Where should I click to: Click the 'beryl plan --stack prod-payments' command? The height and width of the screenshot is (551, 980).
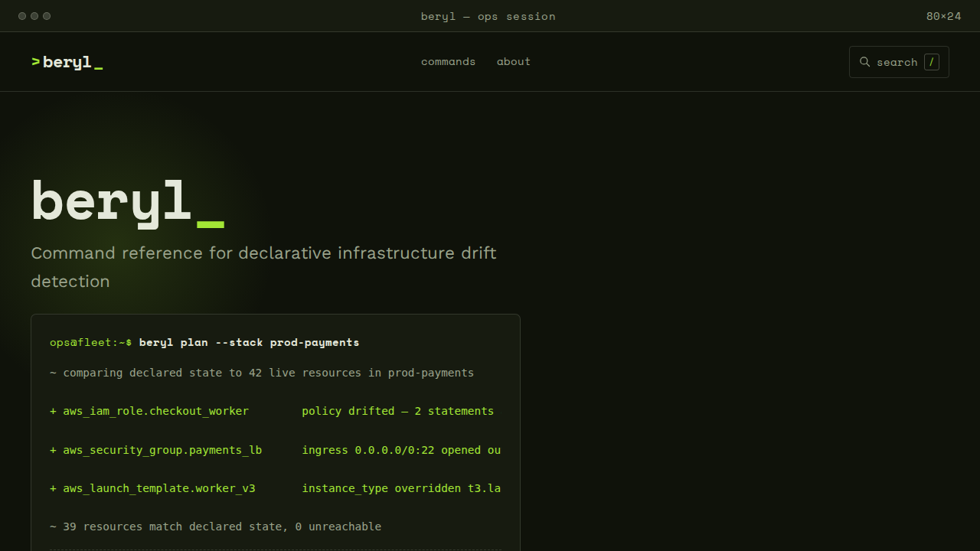[x=249, y=342]
